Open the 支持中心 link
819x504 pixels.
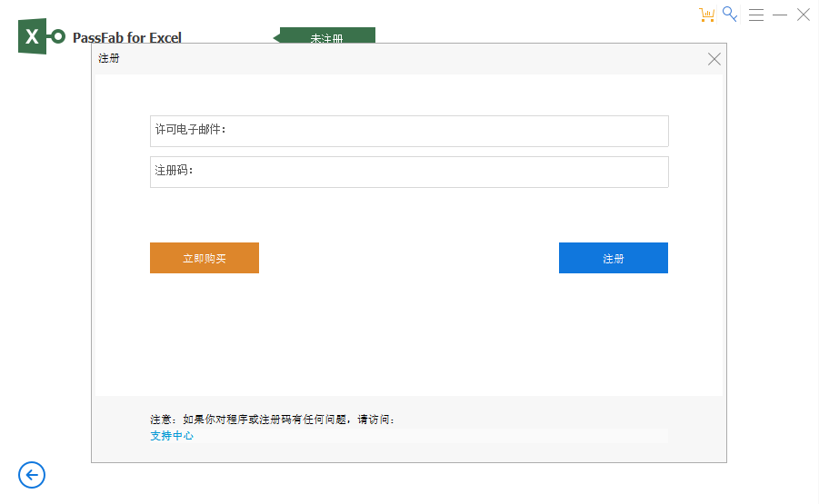point(172,436)
